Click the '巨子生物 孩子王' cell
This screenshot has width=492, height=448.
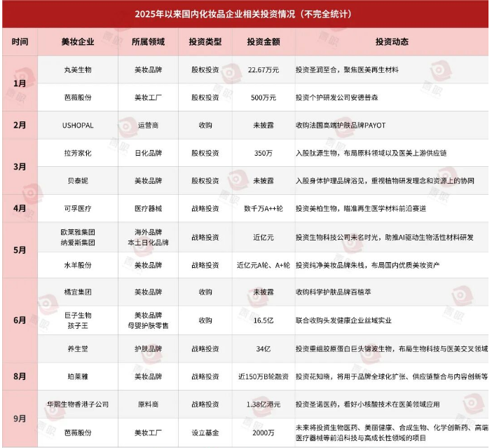78,320
